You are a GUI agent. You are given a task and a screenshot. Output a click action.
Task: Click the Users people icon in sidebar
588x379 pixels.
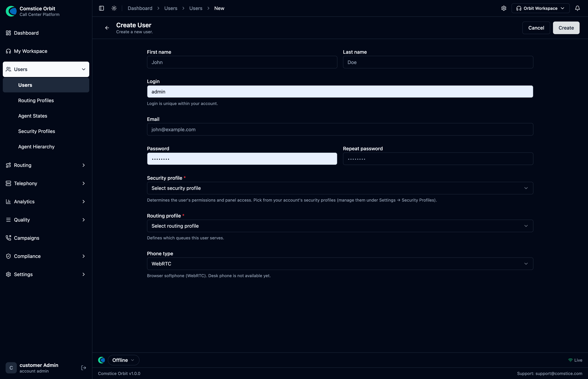click(x=8, y=69)
